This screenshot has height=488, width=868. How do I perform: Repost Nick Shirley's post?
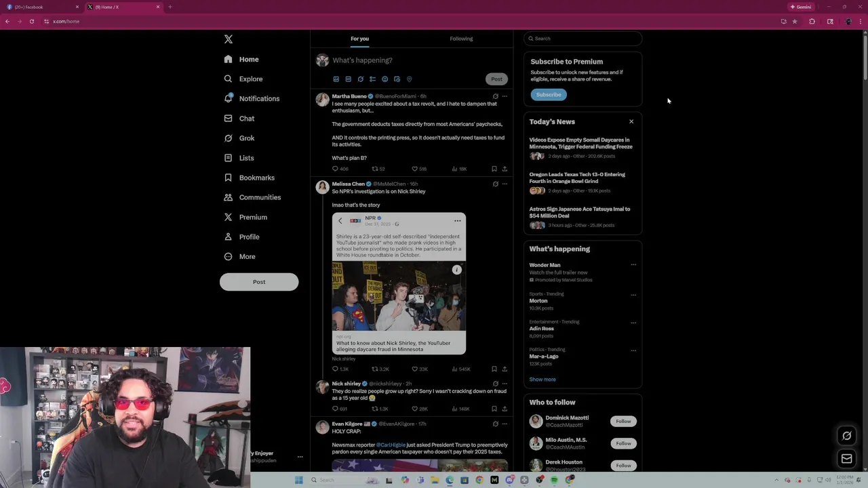point(380,409)
